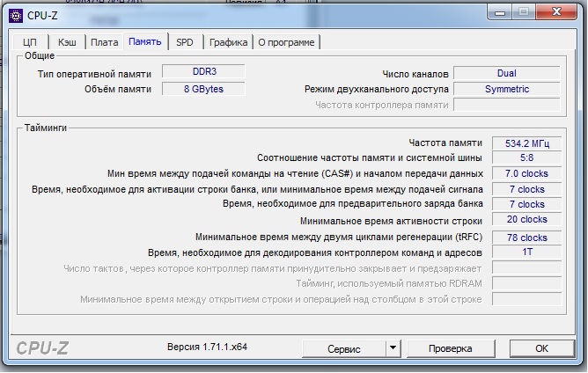Click the Соотношение частоты памяти label
Image resolution: width=588 pixels, height=373 pixels.
click(x=370, y=157)
